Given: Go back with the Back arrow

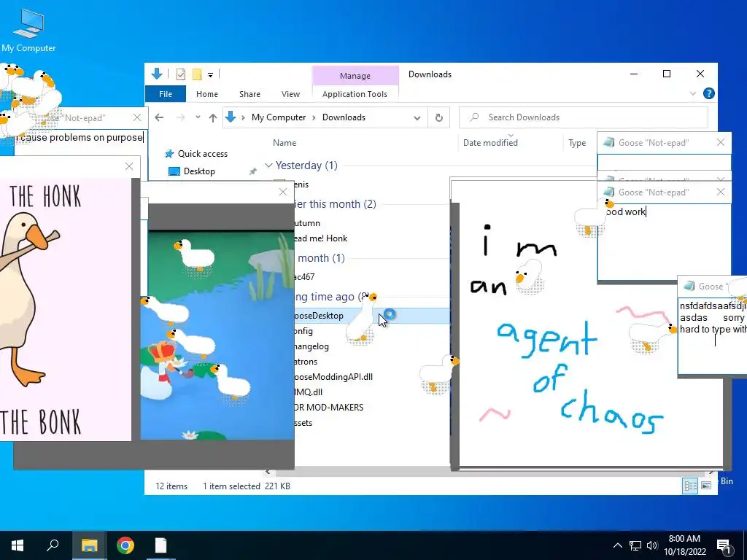Looking at the screenshot, I should (x=159, y=117).
